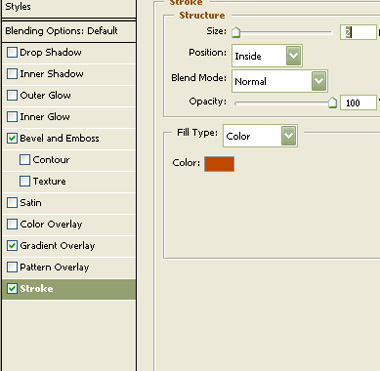Open the Position dropdown set to Inside
Image resolution: width=380 pixels, height=371 pixels.
click(x=267, y=55)
